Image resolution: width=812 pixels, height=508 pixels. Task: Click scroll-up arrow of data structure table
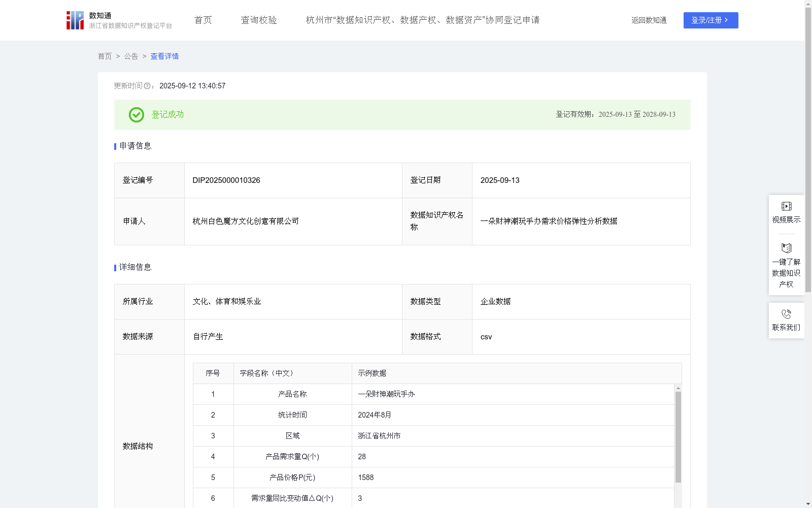coord(678,388)
